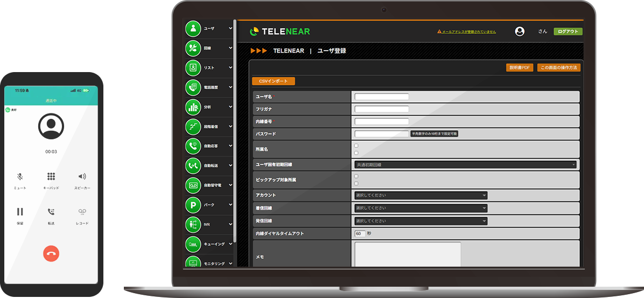The width and height of the screenshot is (644, 298).
Task: Select the 段階着信 menu label
Action: tap(211, 126)
